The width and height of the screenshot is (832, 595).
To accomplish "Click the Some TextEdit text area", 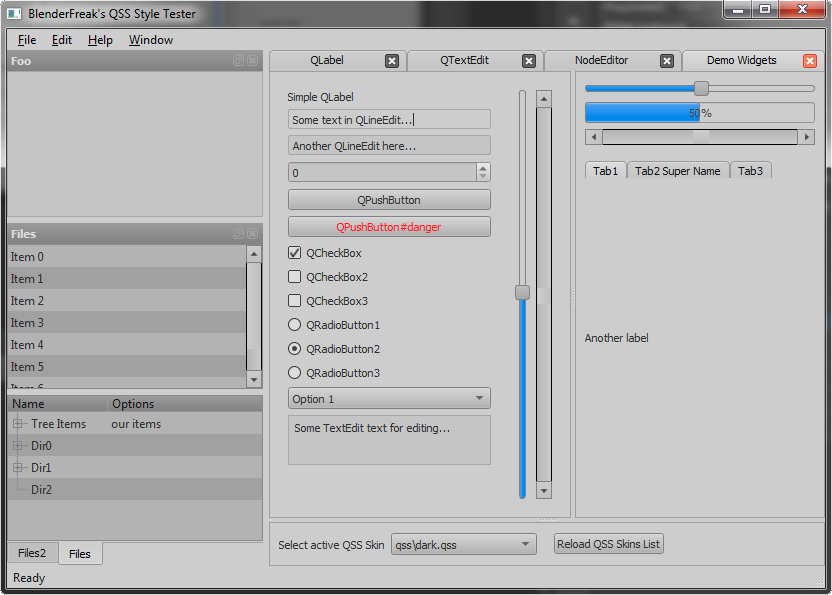I will 389,440.
